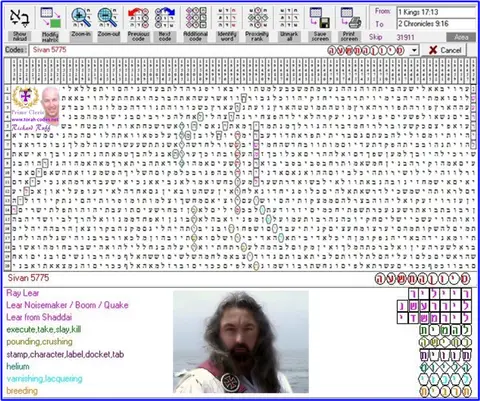Edit the From field 1 Kings 17:13
The width and height of the screenshot is (480, 401).
[x=436, y=12]
